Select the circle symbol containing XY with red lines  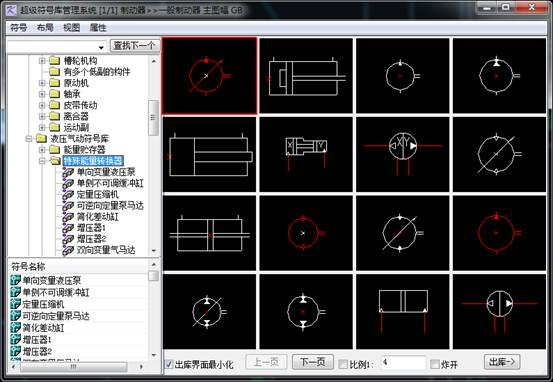coord(402,154)
